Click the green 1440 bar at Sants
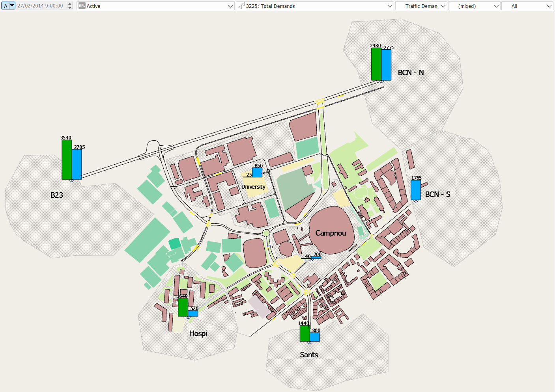This screenshot has height=392, width=555. pos(305,333)
